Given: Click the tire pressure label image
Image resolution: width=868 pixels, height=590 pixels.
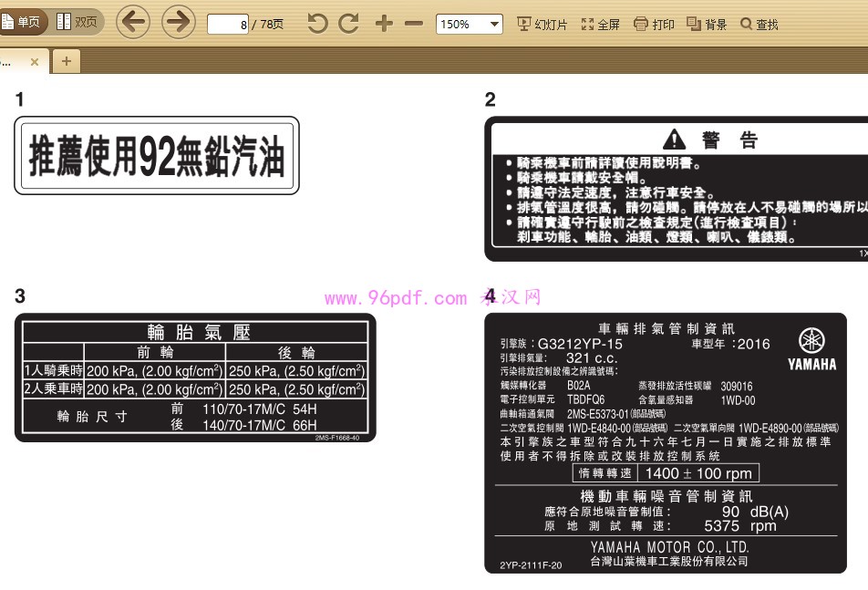Looking at the screenshot, I should coord(195,378).
